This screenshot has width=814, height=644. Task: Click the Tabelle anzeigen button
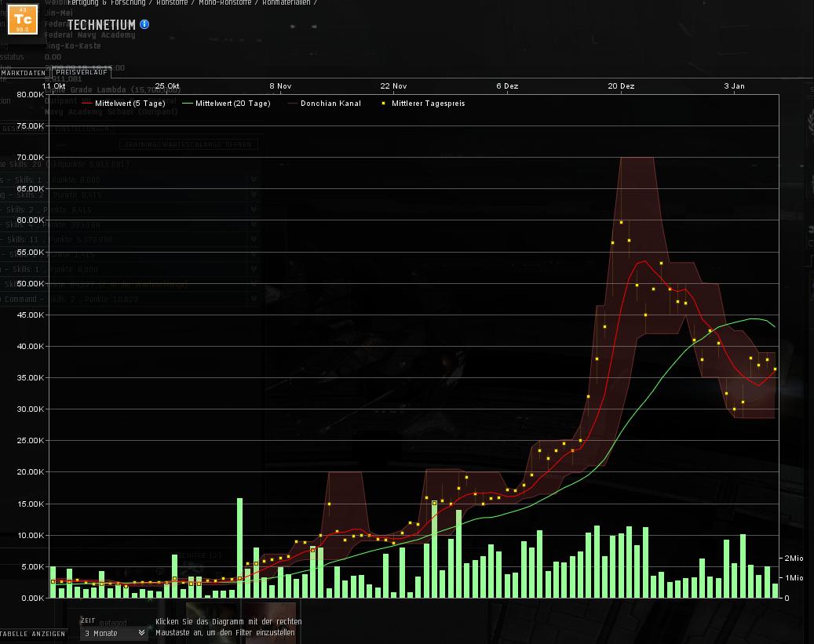click(33, 634)
